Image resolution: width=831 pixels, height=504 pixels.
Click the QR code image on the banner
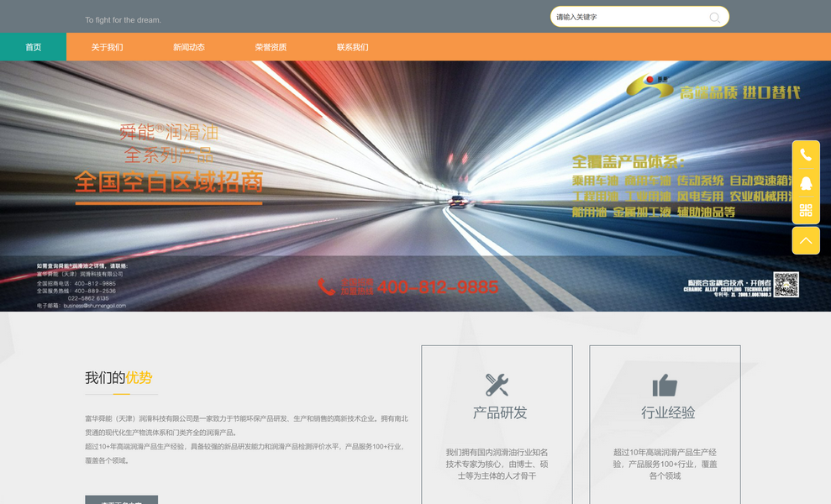pos(786,285)
